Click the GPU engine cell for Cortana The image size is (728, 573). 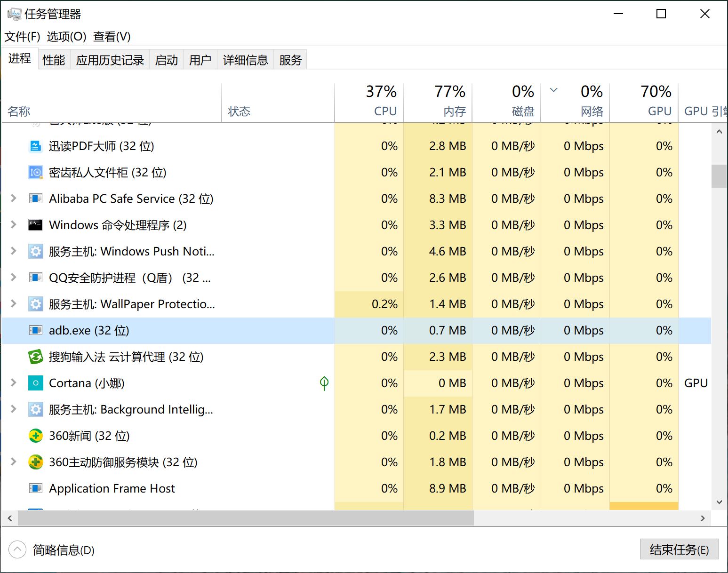696,383
